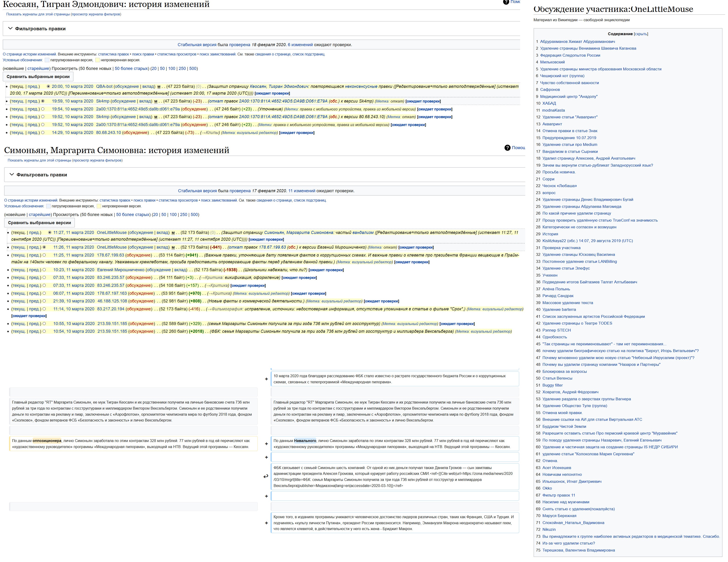Click the patrolled version legend swatch on Кеосаян page
Screen dimensions: 728x562
pos(47,60)
